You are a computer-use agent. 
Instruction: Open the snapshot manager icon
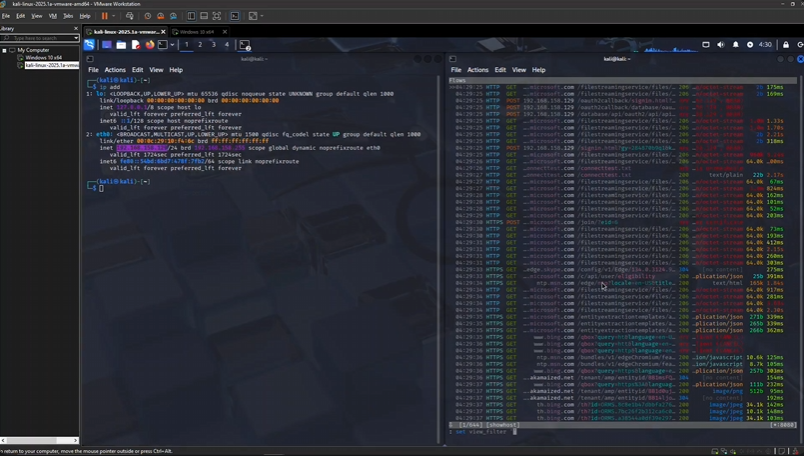[173, 16]
